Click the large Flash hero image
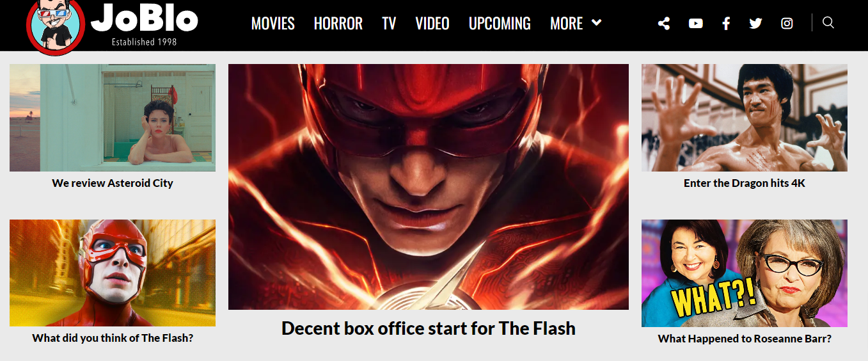 (x=429, y=187)
